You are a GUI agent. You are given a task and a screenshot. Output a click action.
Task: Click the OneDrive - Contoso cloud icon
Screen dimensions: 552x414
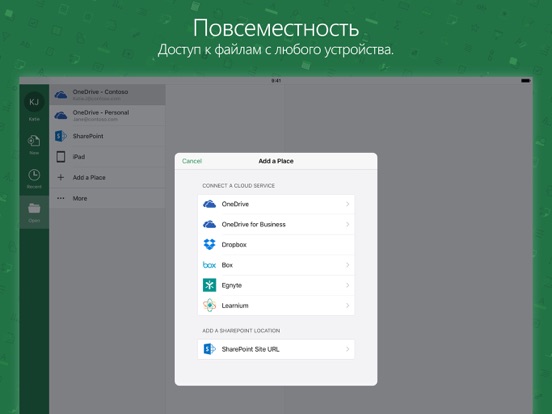coord(61,94)
